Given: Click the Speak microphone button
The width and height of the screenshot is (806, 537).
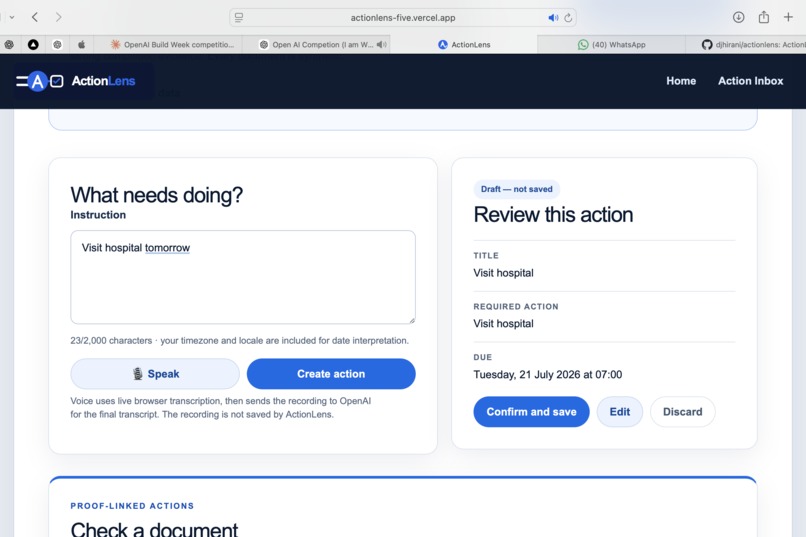Looking at the screenshot, I should coord(155,374).
